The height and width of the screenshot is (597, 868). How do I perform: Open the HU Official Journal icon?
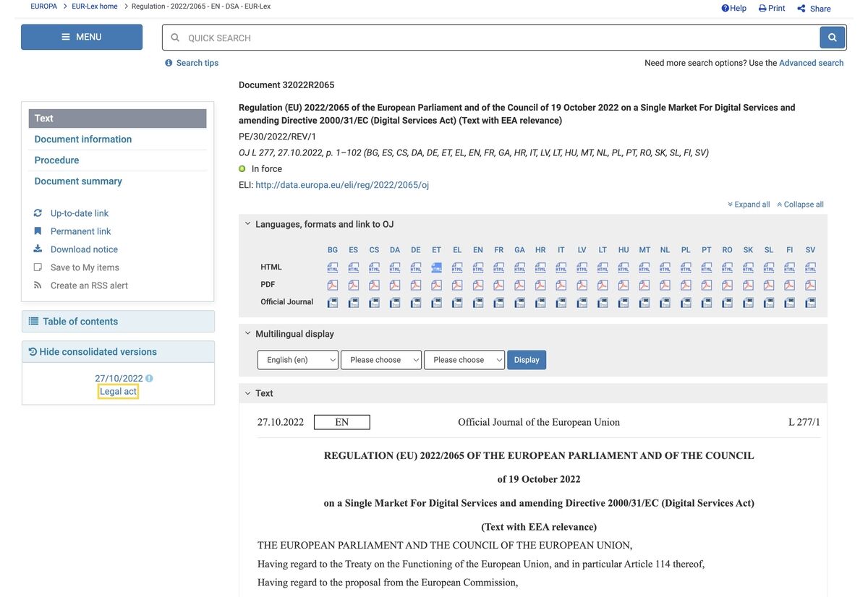click(624, 303)
